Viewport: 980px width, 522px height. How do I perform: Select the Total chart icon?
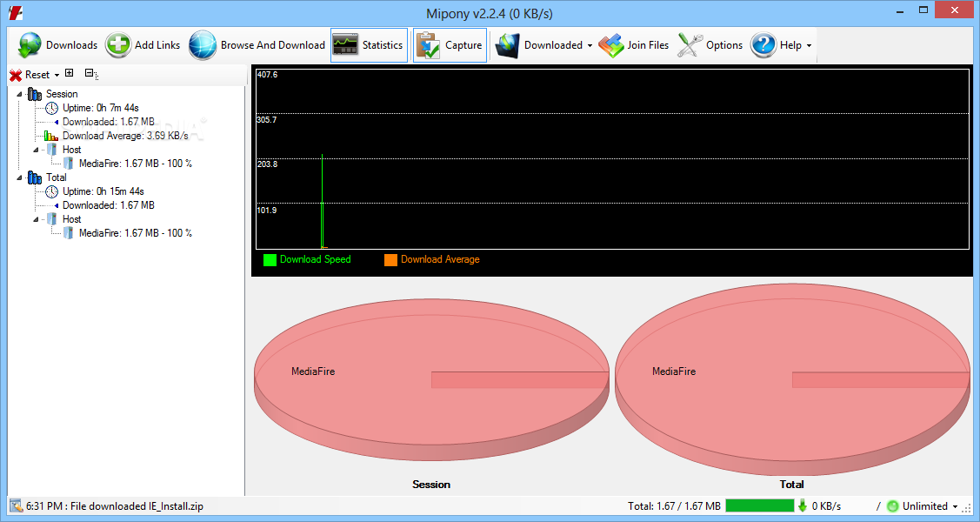pos(35,178)
